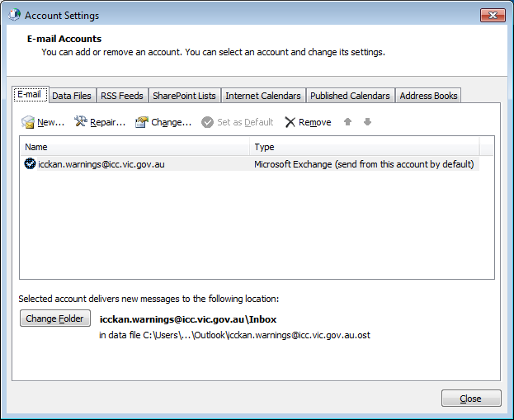
Task: Switch to the Address Books tab
Action: (x=428, y=96)
